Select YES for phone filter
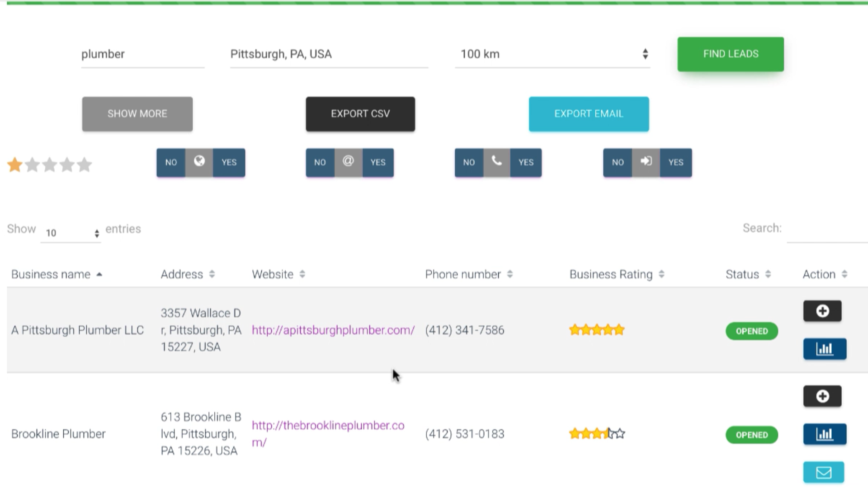This screenshot has width=868, height=488. (x=526, y=162)
